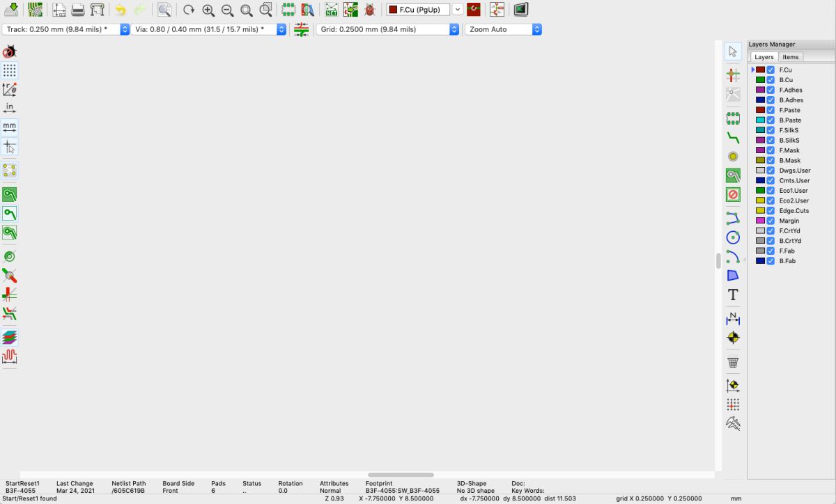
Task: Click the Margin layer color swatch
Action: (761, 221)
